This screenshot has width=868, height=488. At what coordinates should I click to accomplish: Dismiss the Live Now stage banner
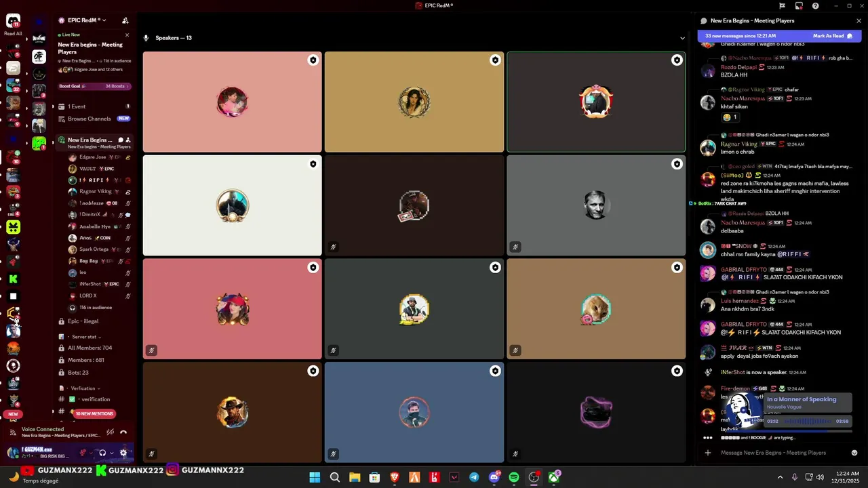point(127,35)
